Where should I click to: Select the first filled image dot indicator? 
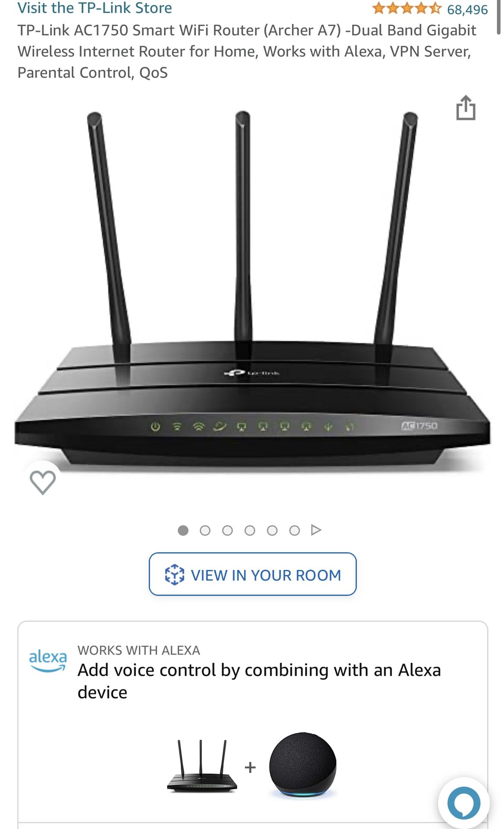click(183, 530)
